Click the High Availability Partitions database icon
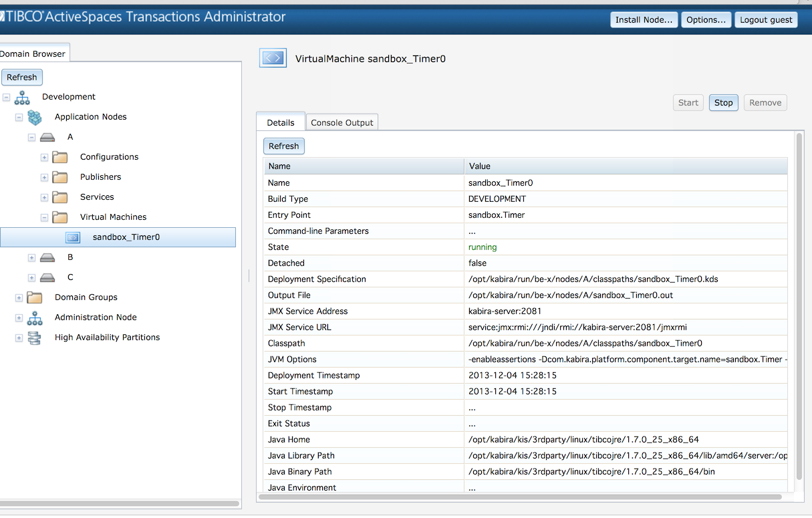The height and width of the screenshot is (518, 812). [x=35, y=338]
